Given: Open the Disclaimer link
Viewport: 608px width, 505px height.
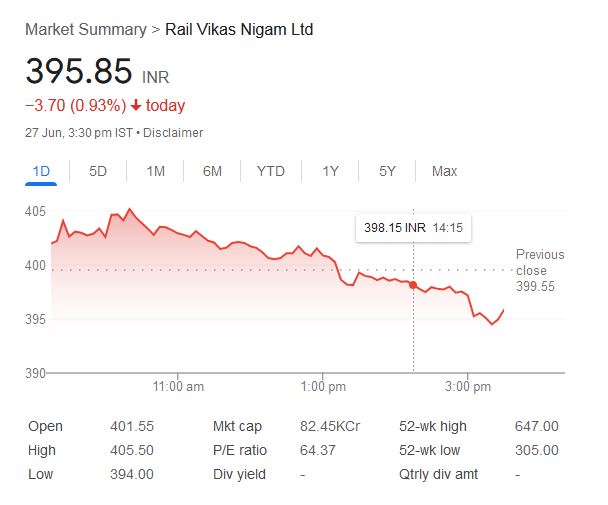Looking at the screenshot, I should coord(176,132).
